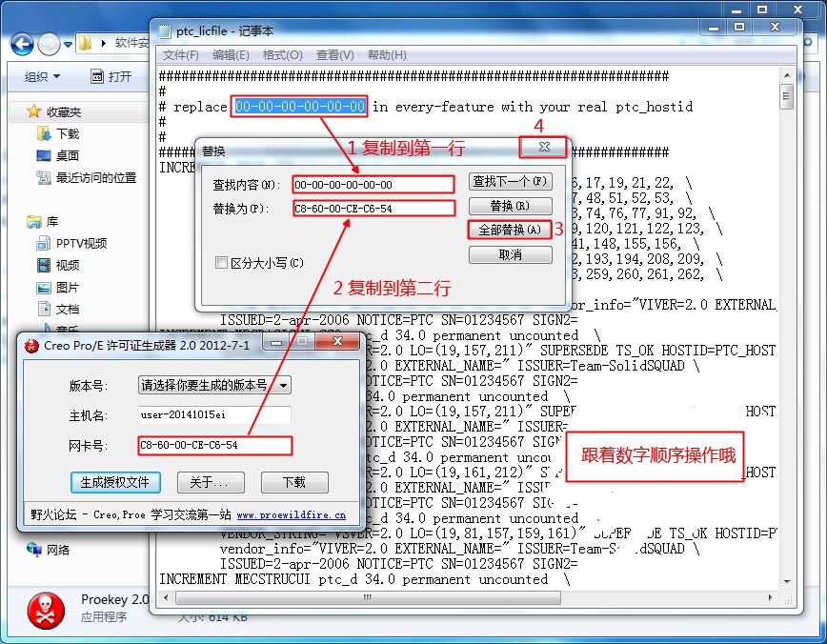Viewport: 827px width, 644px height.
Task: Select the 库 libraries node
Action: click(x=42, y=222)
